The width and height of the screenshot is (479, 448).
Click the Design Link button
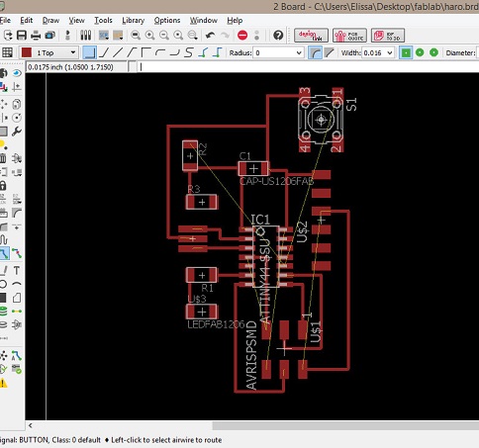click(311, 36)
